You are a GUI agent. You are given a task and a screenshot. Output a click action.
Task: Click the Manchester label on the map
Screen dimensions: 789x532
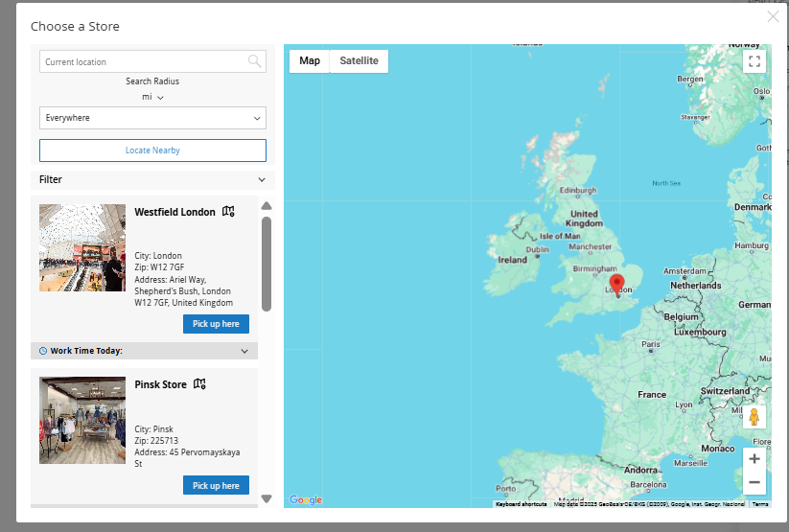tap(591, 246)
